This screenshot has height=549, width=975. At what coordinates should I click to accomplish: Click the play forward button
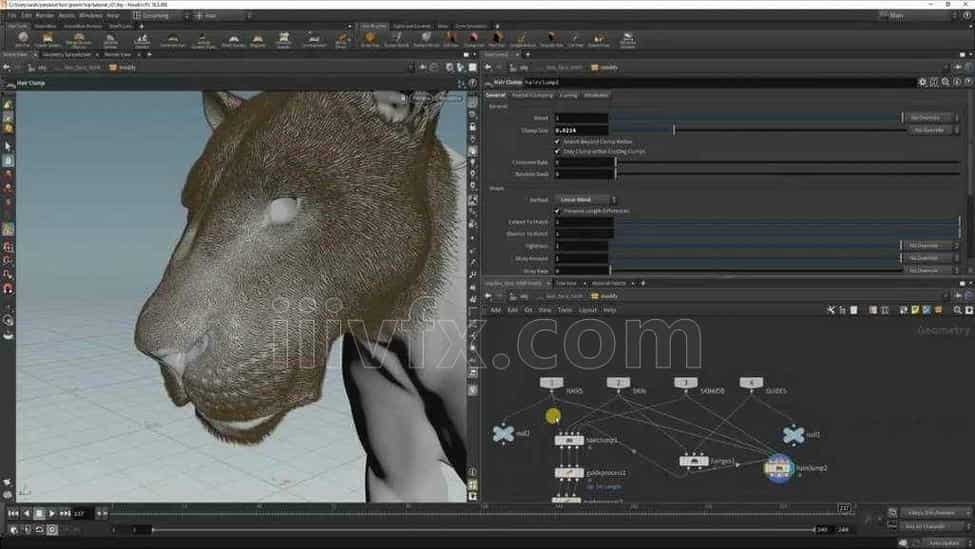52,514
